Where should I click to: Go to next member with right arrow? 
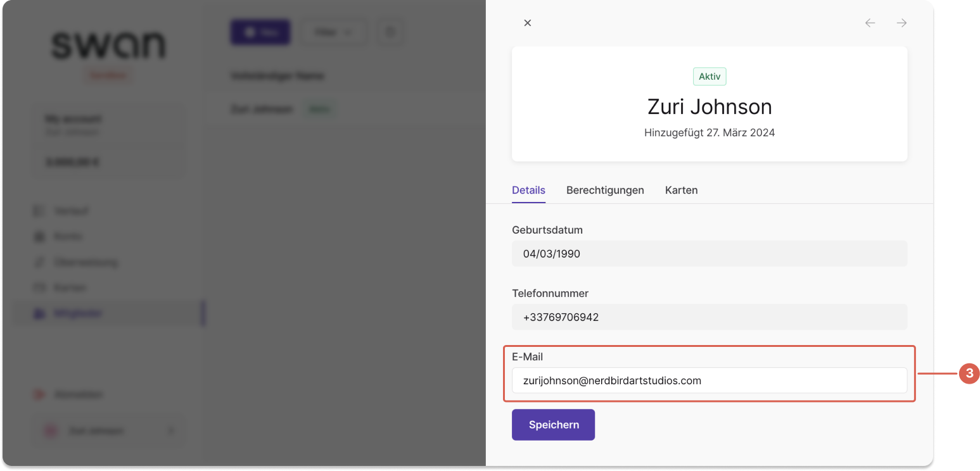pyautogui.click(x=901, y=23)
